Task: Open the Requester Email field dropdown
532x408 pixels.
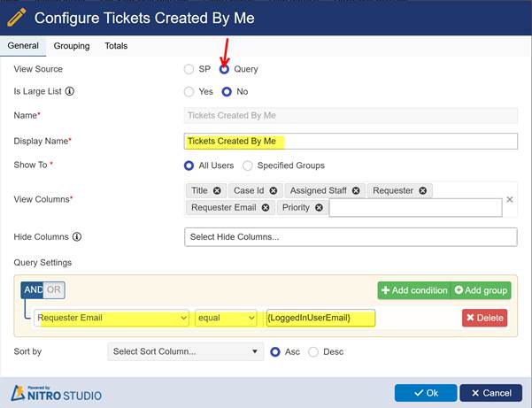Action: pyautogui.click(x=112, y=318)
